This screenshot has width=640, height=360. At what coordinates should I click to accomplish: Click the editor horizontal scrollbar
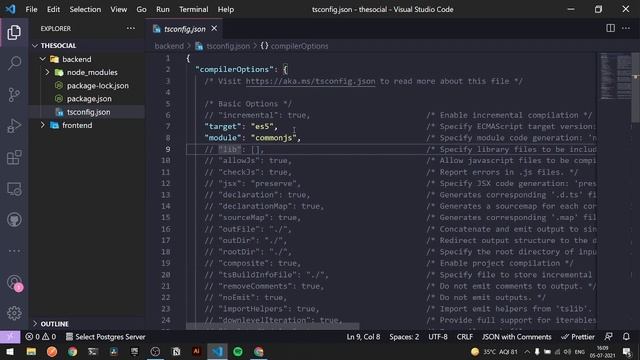point(273,327)
